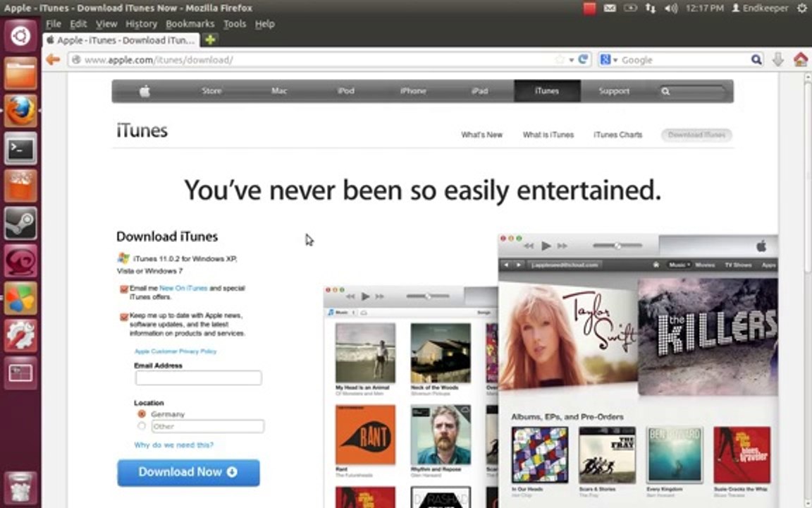This screenshot has width=812, height=508.
Task: Open the New On iTunes link
Action: (183, 288)
